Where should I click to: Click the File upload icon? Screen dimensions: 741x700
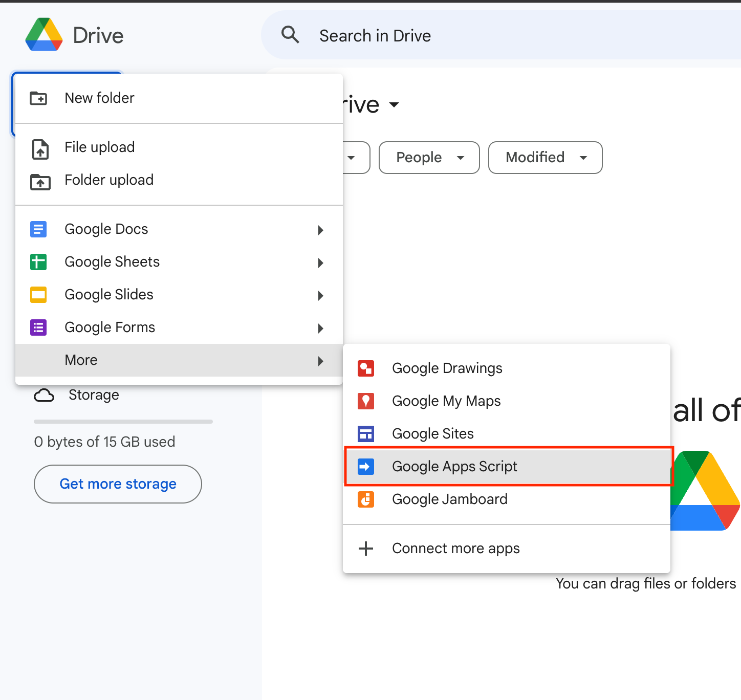coord(40,149)
